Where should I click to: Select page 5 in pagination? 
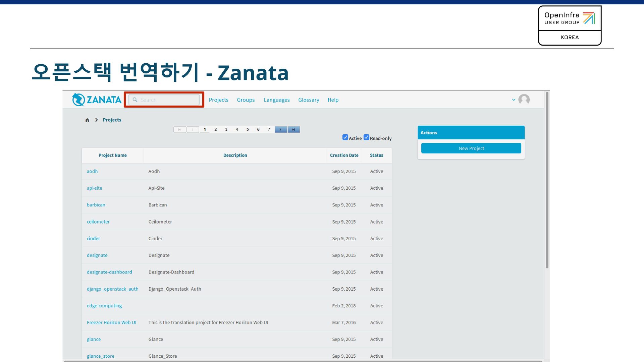[248, 129]
